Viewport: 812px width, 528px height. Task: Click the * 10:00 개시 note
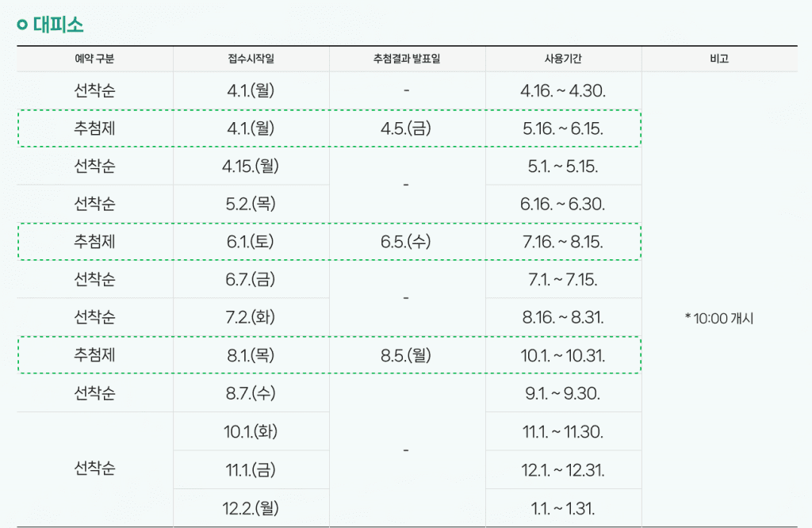[x=719, y=319]
